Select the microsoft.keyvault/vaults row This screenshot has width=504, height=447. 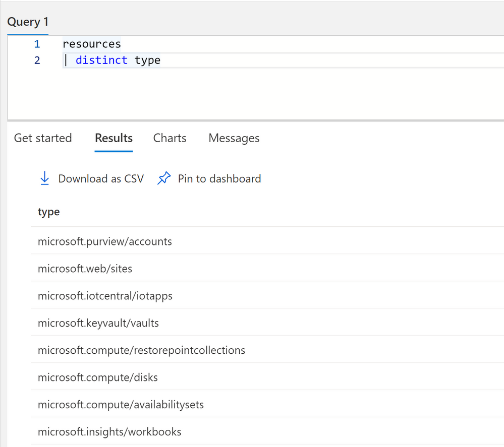pyautogui.click(x=267, y=323)
